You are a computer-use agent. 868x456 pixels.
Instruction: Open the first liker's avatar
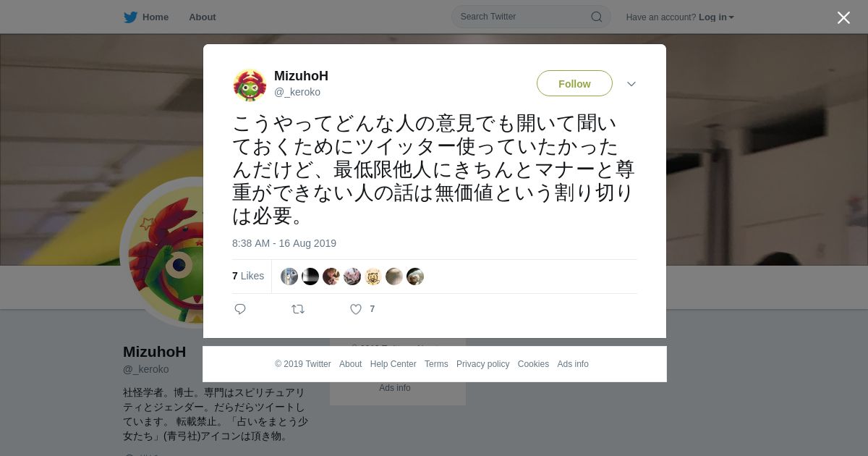289,276
